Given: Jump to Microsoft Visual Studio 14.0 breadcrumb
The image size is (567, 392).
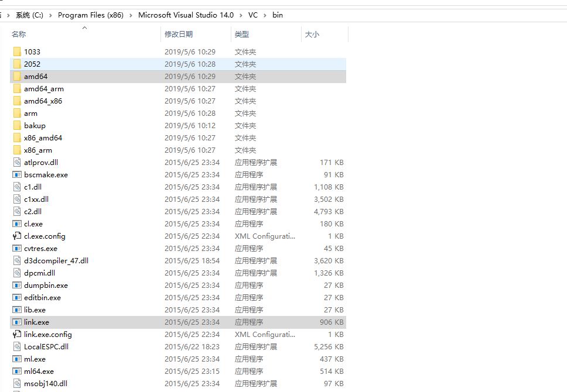Looking at the screenshot, I should tap(186, 15).
